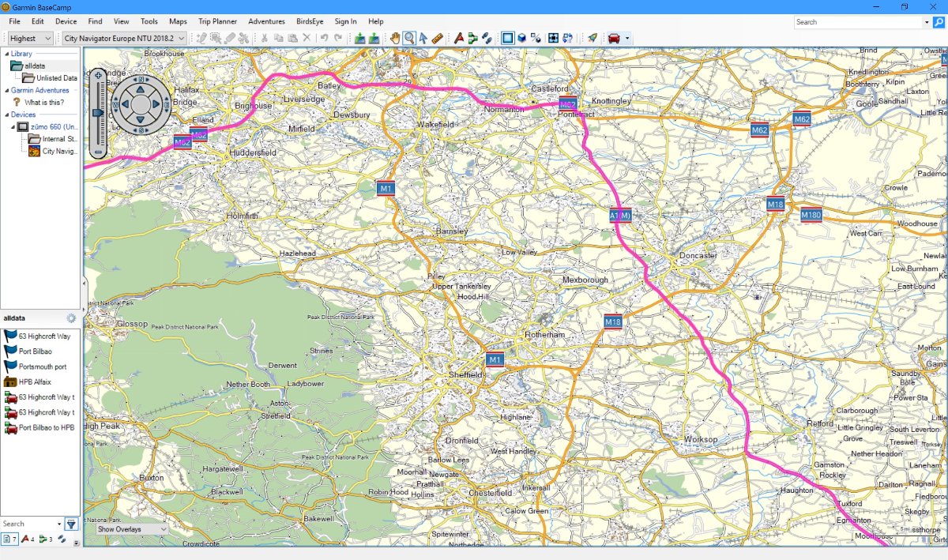Collapse the zūmo 660 device node
Screen dimensions: 948x560
coord(13,126)
